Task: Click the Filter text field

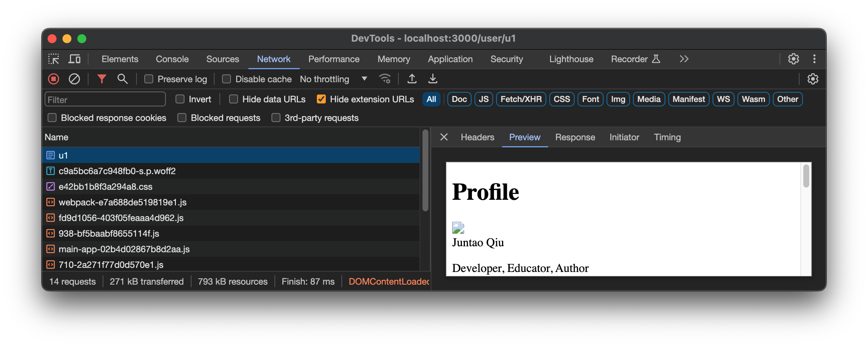Action: coord(105,100)
